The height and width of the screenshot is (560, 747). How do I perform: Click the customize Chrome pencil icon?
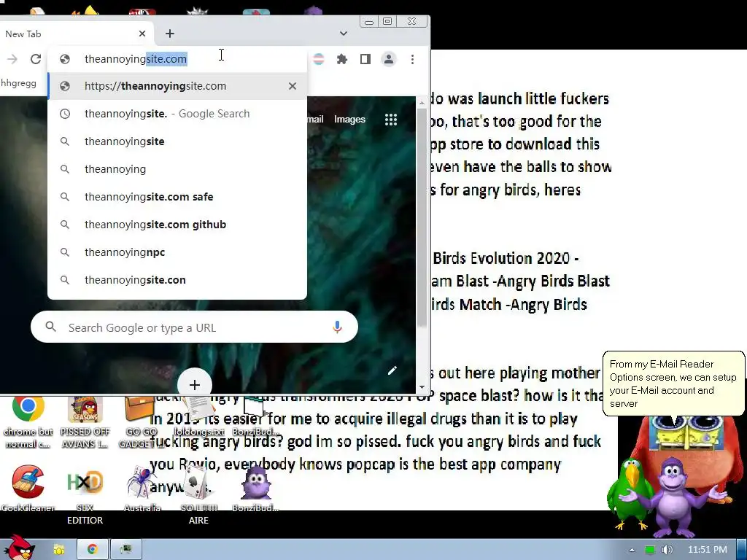tap(392, 370)
